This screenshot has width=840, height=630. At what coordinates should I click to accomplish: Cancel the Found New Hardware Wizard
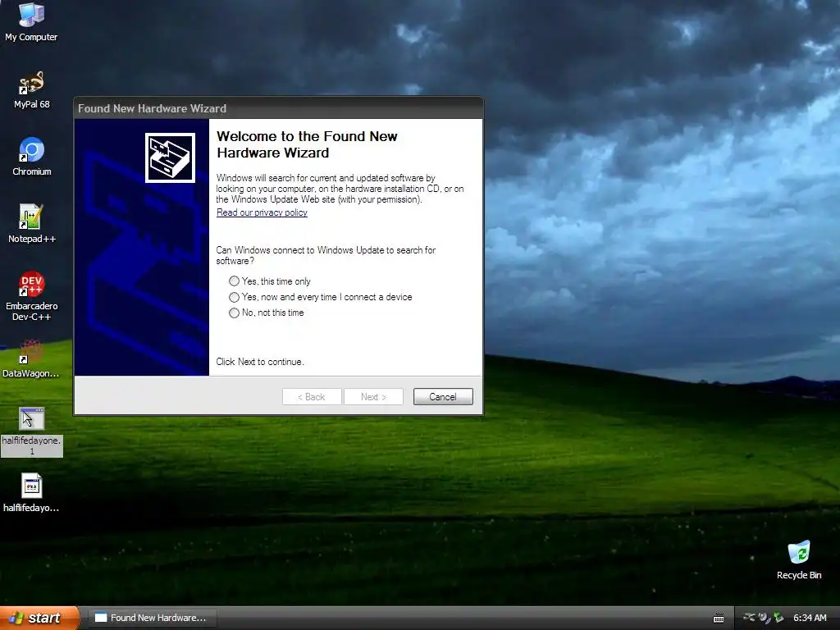coord(443,397)
